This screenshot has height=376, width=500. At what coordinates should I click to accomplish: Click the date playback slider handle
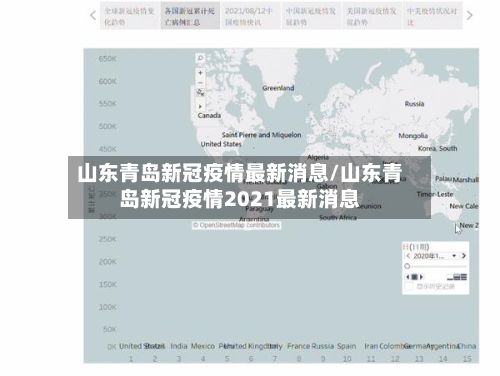click(x=407, y=266)
